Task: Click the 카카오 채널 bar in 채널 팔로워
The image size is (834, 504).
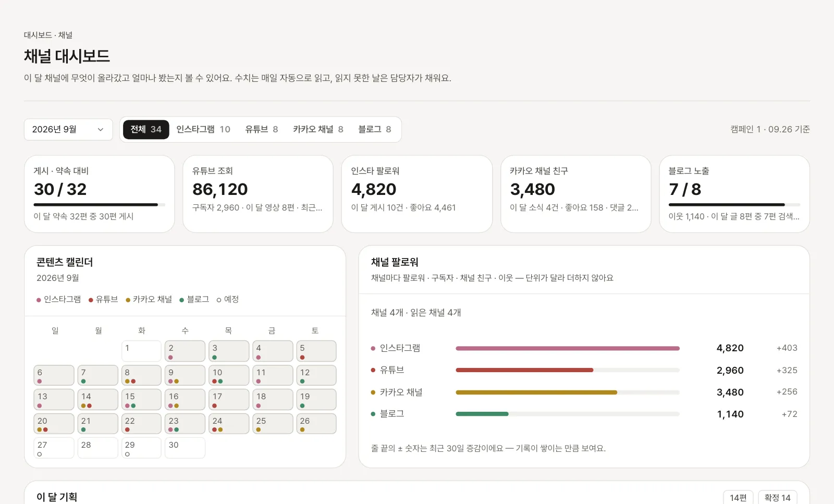Action: [x=568, y=392]
